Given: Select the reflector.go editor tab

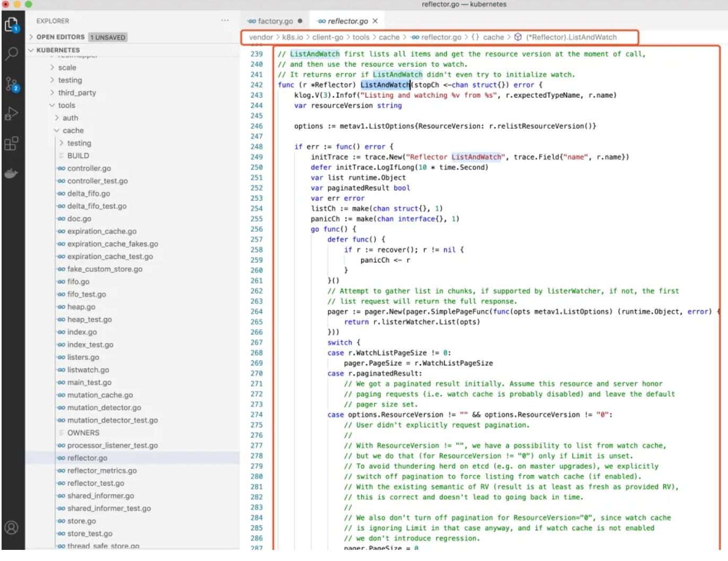Looking at the screenshot, I should click(x=347, y=21).
